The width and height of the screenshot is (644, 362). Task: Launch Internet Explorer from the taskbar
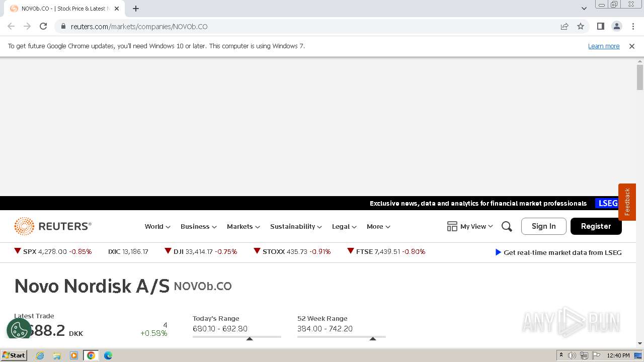click(40, 355)
